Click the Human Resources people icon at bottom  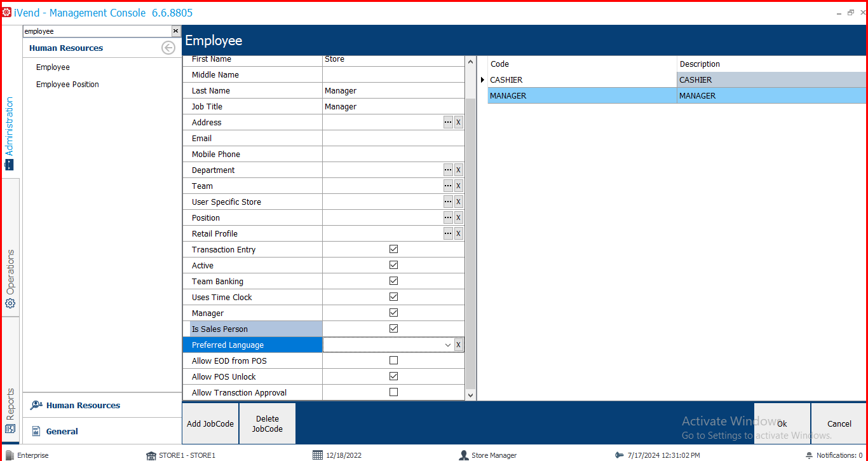(36, 405)
